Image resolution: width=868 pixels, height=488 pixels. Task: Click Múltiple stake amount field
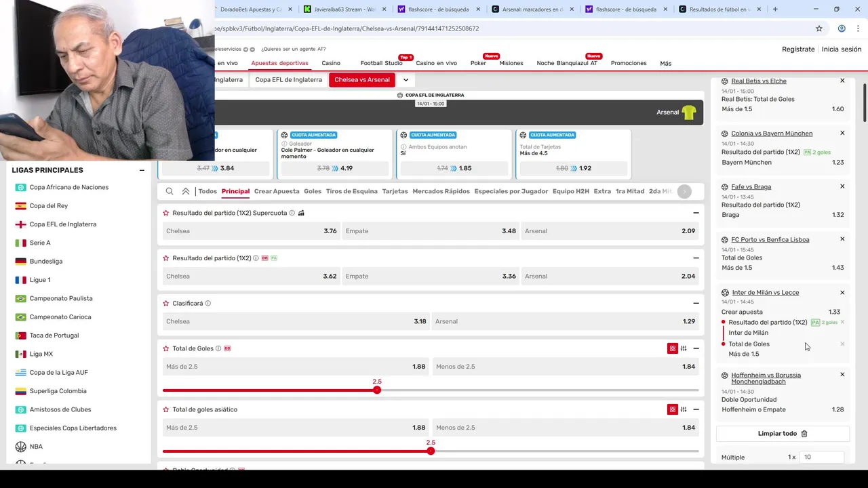point(822,457)
